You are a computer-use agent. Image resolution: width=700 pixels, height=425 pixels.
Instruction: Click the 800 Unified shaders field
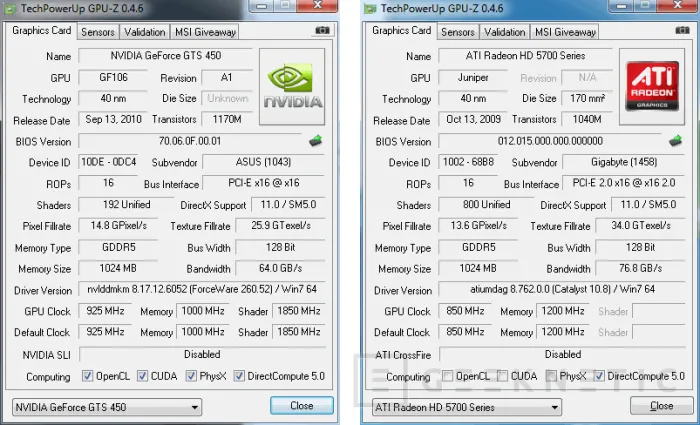pos(487,204)
